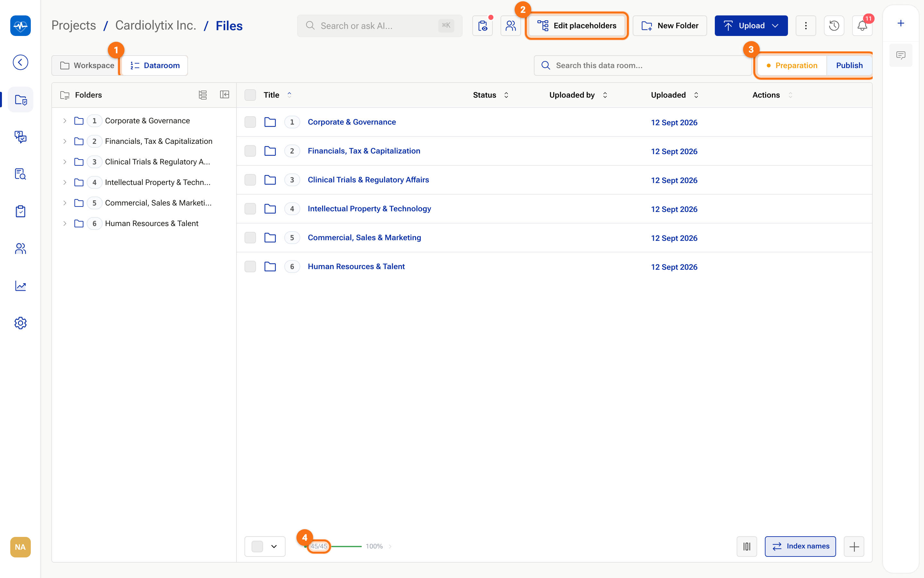Image resolution: width=924 pixels, height=578 pixels.
Task: Expand Clinical Trials & Regulatory tree folder
Action: coord(64,162)
